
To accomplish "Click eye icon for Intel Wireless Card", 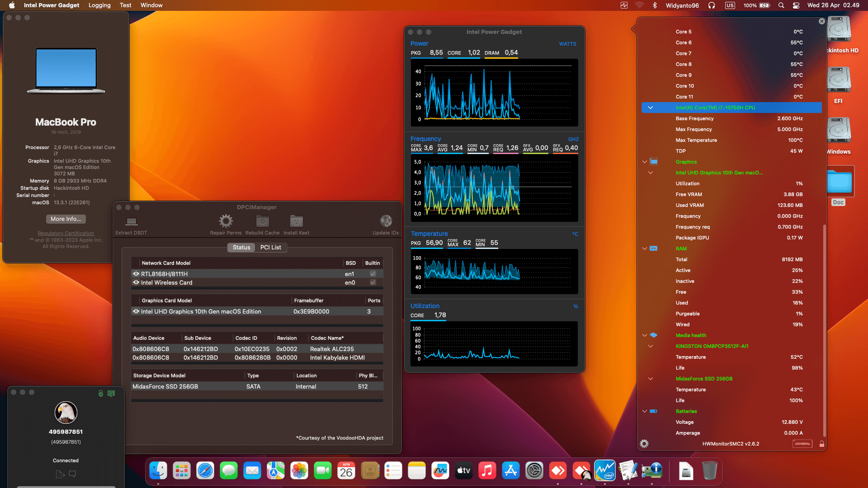I will [x=136, y=282].
